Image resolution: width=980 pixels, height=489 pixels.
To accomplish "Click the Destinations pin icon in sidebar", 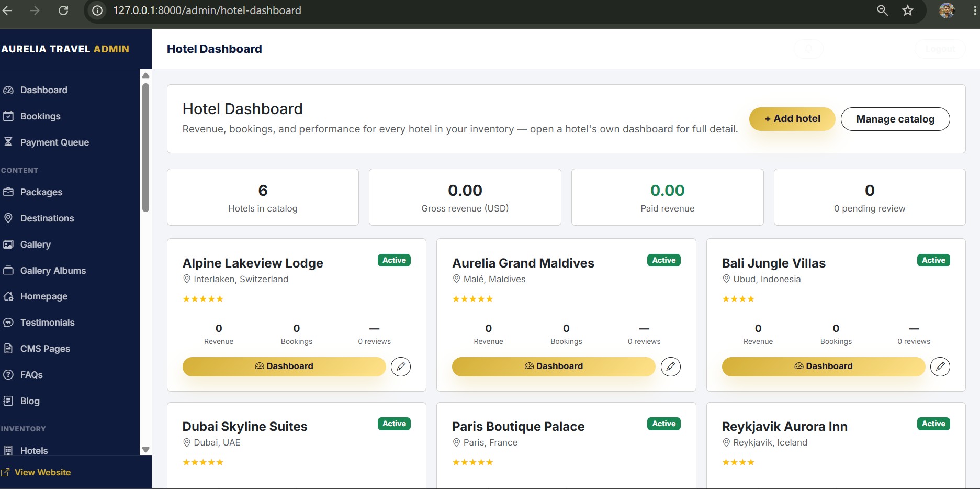I will [x=8, y=218].
